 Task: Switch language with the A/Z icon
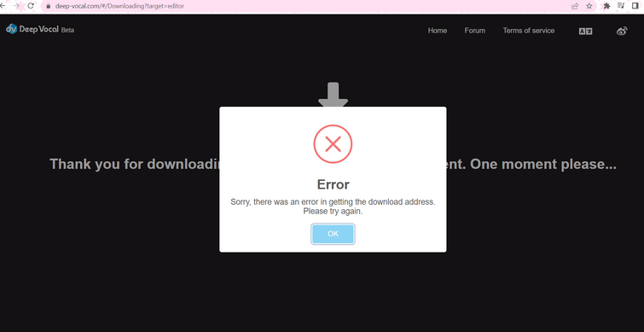click(585, 32)
